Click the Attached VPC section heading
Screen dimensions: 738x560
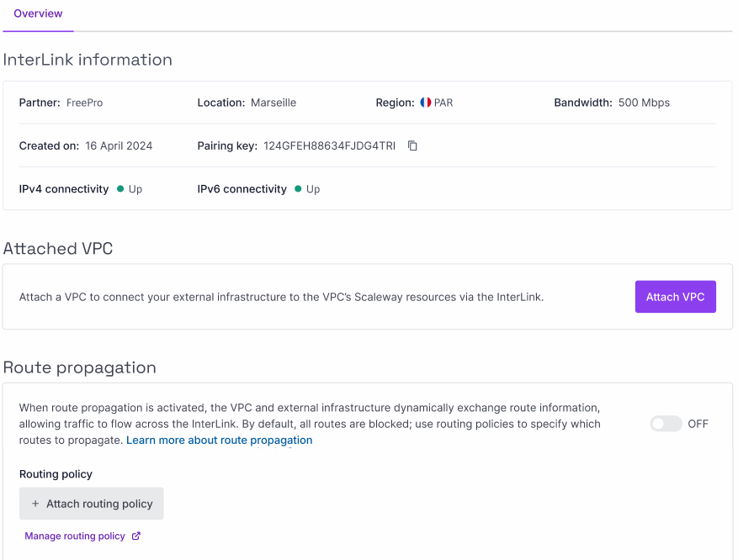[x=57, y=248]
